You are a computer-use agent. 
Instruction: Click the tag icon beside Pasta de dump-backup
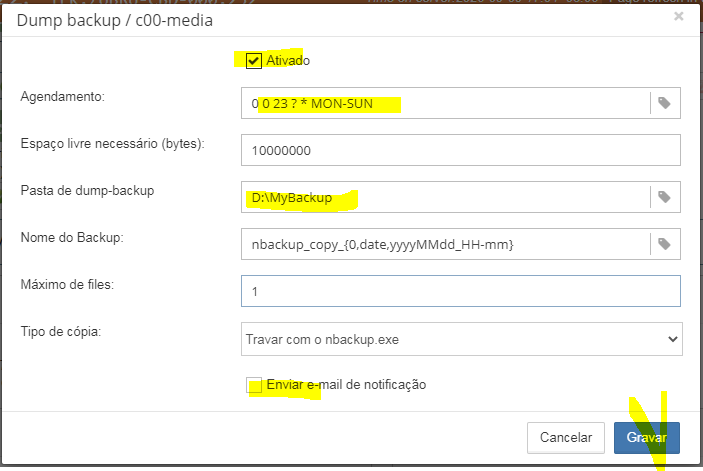click(664, 197)
